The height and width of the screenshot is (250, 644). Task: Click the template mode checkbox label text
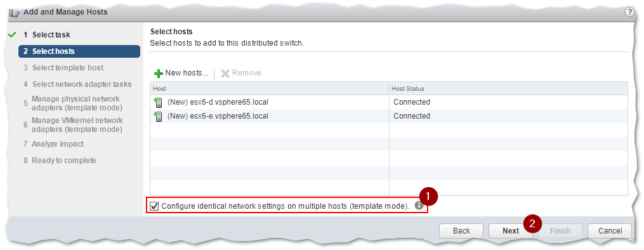pos(285,206)
